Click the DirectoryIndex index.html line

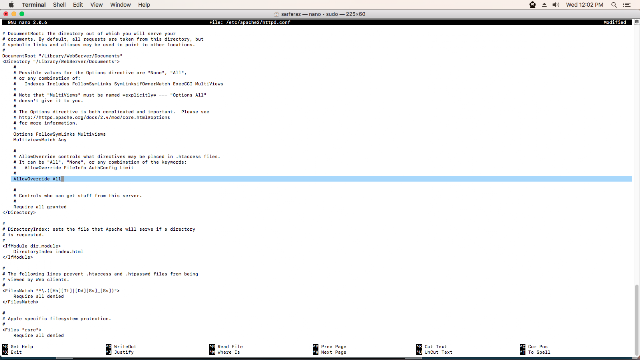point(48,251)
